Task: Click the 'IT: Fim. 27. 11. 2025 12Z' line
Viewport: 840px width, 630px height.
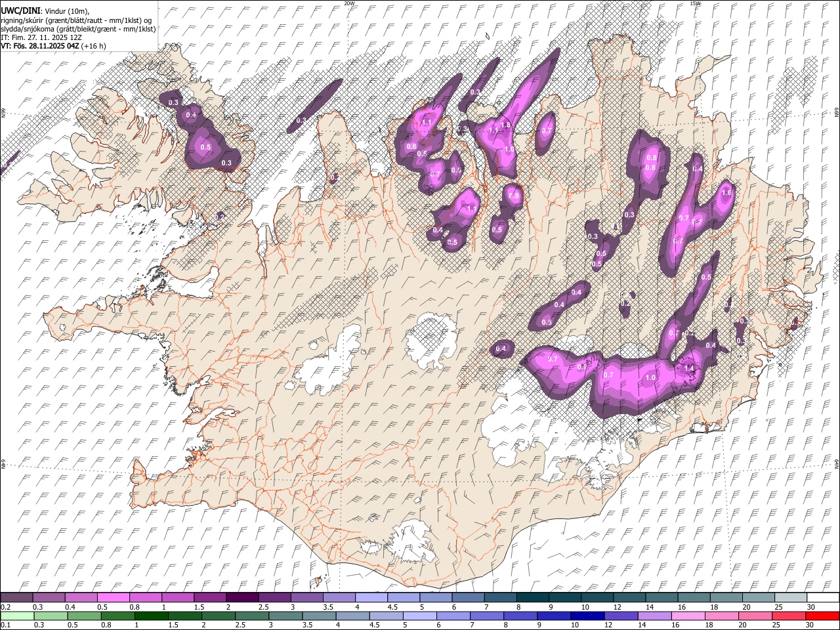Action: click(x=41, y=37)
